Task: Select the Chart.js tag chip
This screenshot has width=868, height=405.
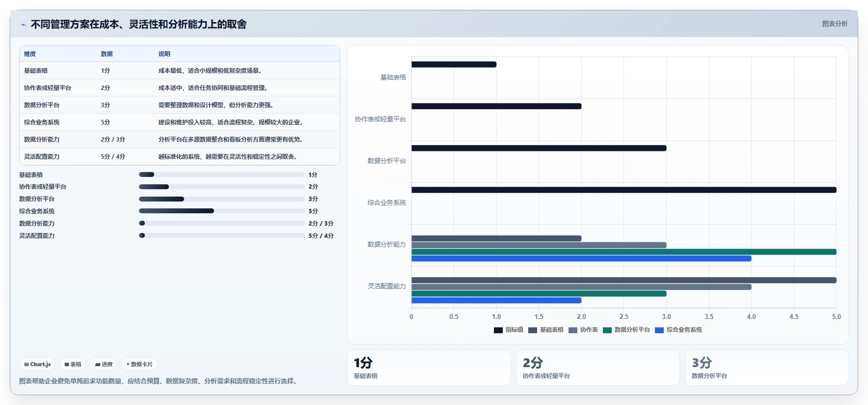Action: 37,364
